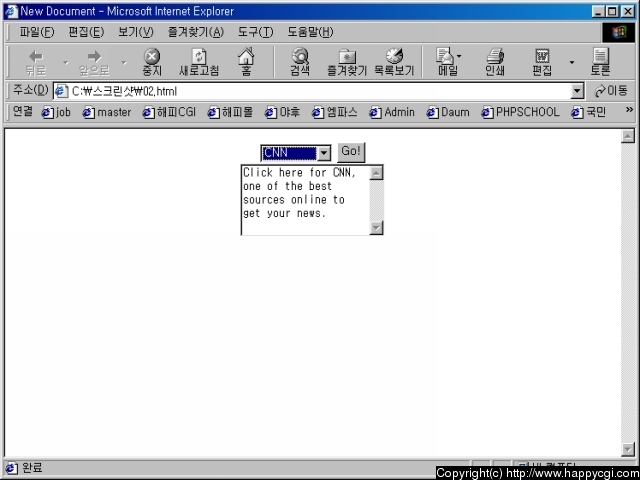Viewport: 640px width, 480px height.
Task: Open the PHPSCHOOL link in links bar
Action: pos(520,112)
